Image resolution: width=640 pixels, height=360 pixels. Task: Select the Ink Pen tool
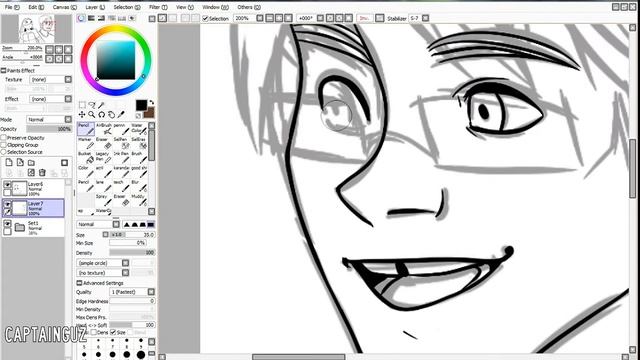tap(121, 158)
